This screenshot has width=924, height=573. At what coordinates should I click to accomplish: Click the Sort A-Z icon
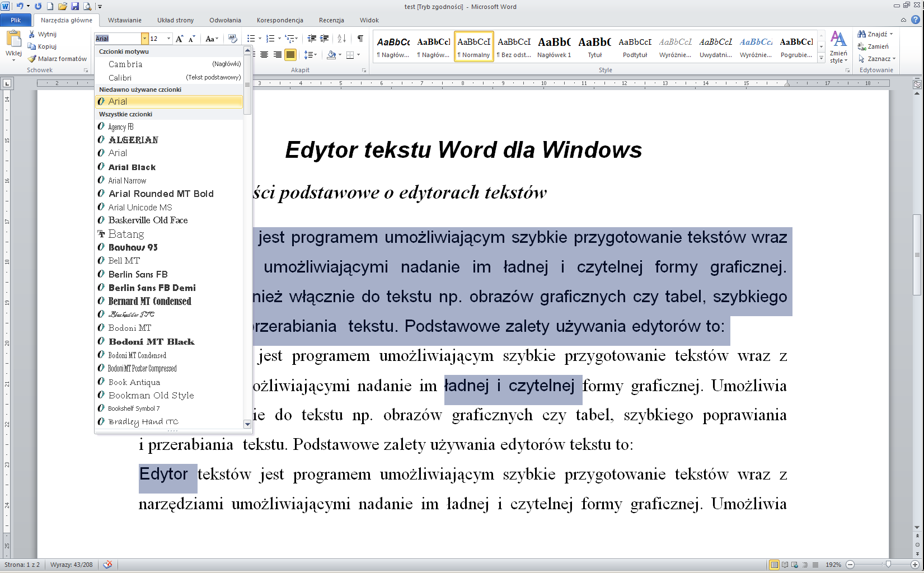click(x=341, y=39)
